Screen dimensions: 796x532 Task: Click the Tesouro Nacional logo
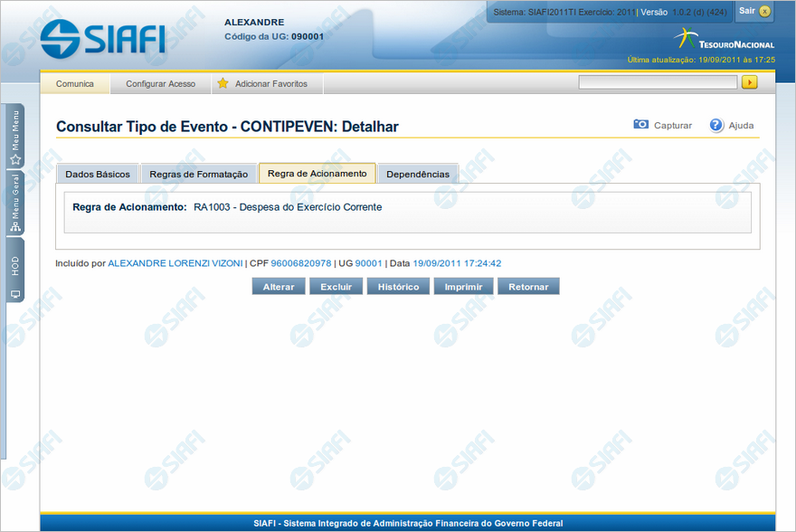pyautogui.click(x=724, y=39)
